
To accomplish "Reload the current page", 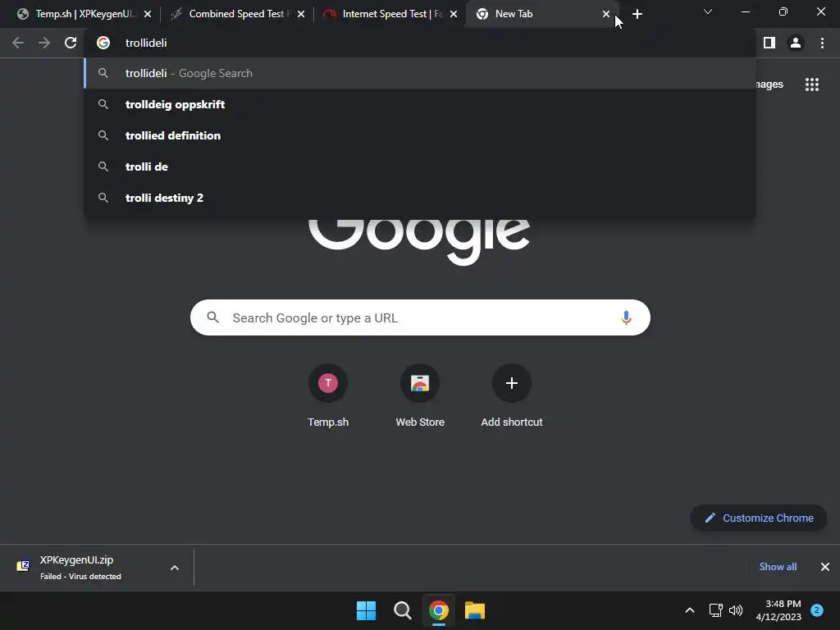I will (x=71, y=43).
